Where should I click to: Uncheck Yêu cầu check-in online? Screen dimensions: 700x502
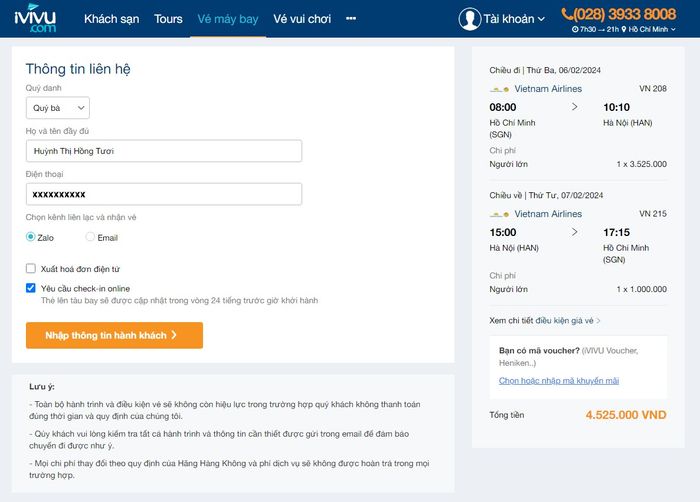click(x=31, y=288)
